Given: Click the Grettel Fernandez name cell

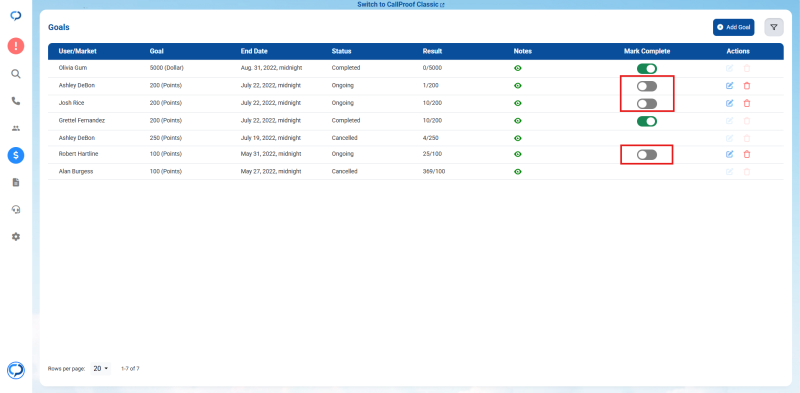Looking at the screenshot, I should pyautogui.click(x=82, y=121).
